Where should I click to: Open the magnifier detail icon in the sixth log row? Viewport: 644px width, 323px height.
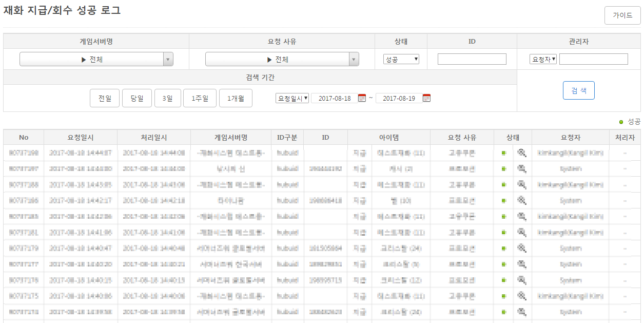click(x=522, y=232)
